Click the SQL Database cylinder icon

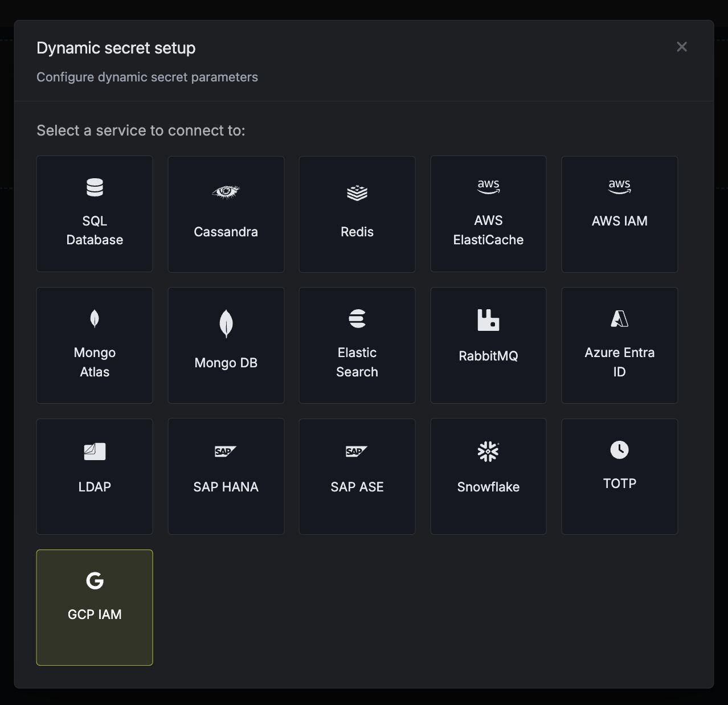click(95, 187)
